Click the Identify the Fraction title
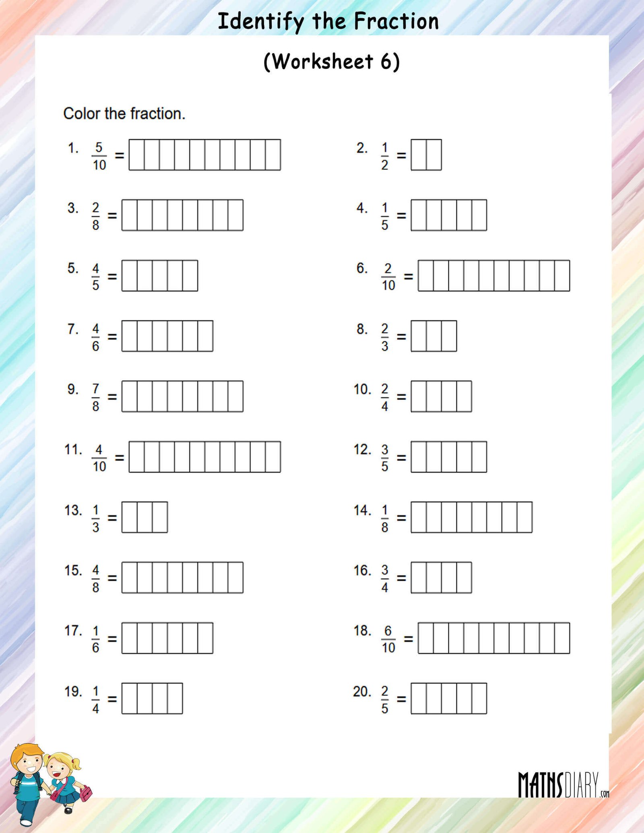This screenshot has height=833, width=644. point(328,22)
